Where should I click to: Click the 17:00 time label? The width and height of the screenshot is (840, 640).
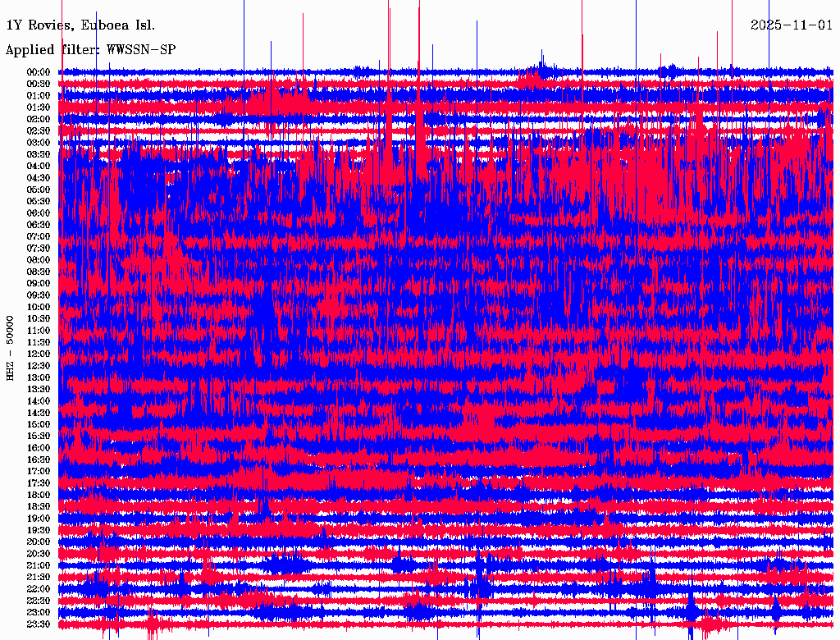click(x=39, y=472)
